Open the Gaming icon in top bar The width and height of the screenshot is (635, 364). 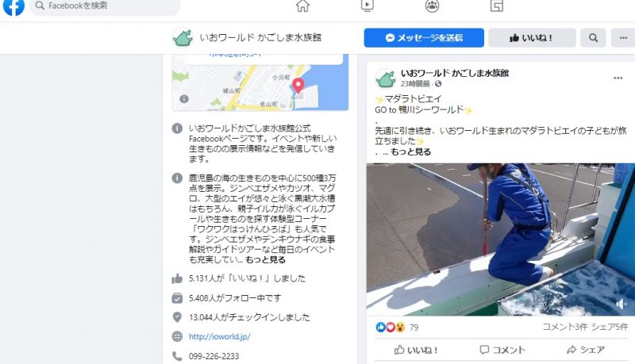point(497,6)
